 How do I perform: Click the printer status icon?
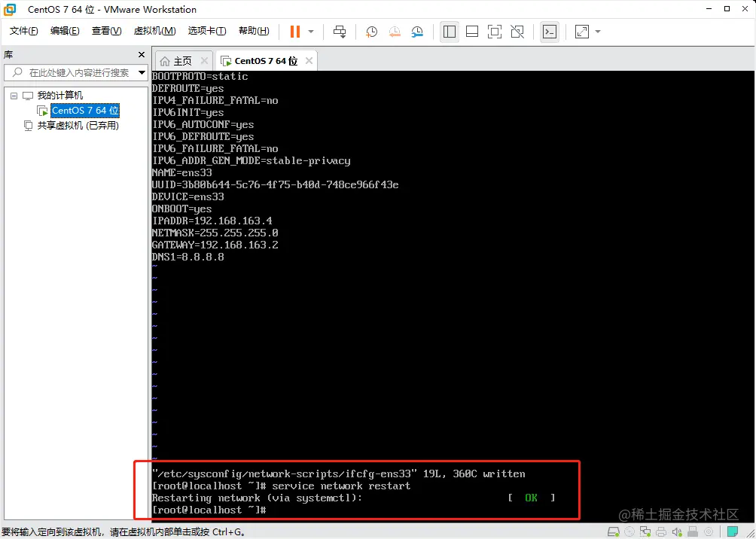click(x=661, y=532)
